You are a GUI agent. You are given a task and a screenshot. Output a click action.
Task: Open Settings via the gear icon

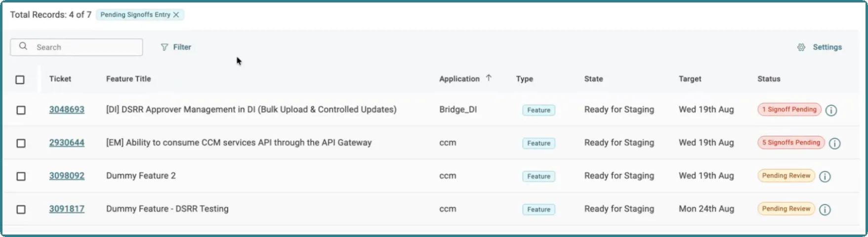(x=801, y=47)
